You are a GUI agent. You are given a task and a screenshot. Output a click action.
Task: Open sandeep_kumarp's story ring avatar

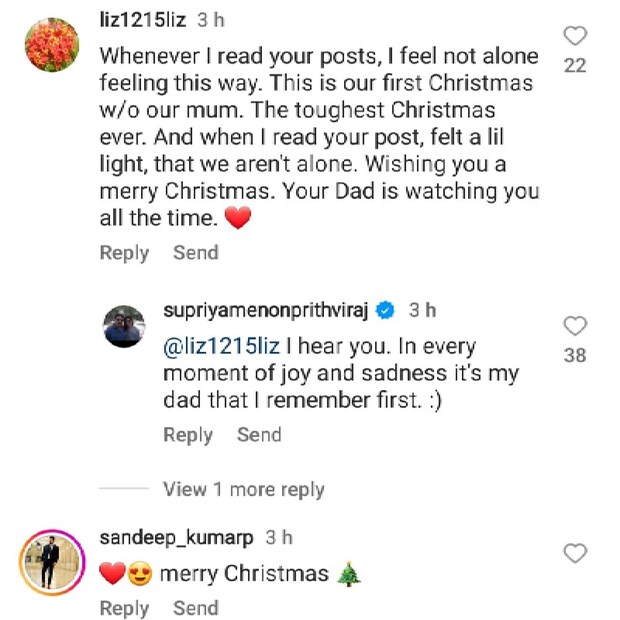(x=50, y=560)
